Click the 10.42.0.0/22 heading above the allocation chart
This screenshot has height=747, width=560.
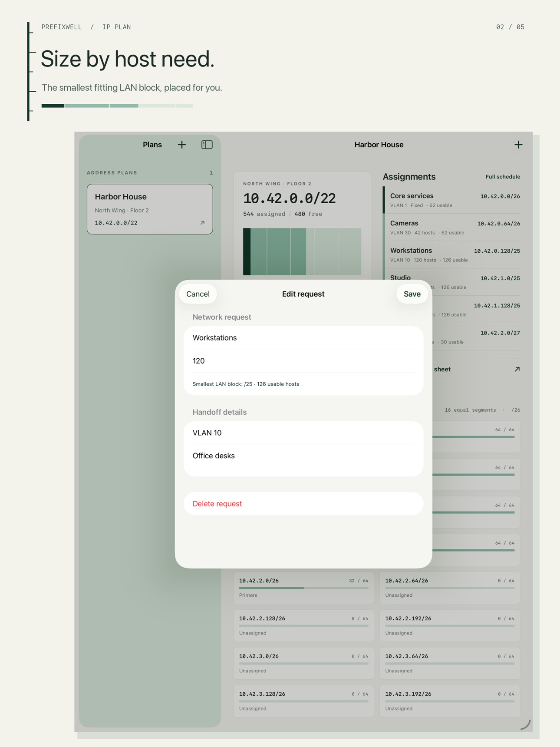coord(290,198)
